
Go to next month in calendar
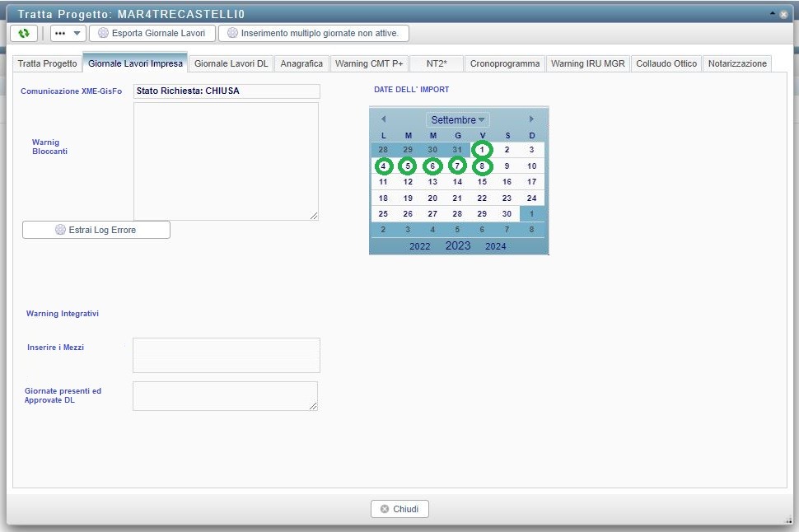click(531, 119)
